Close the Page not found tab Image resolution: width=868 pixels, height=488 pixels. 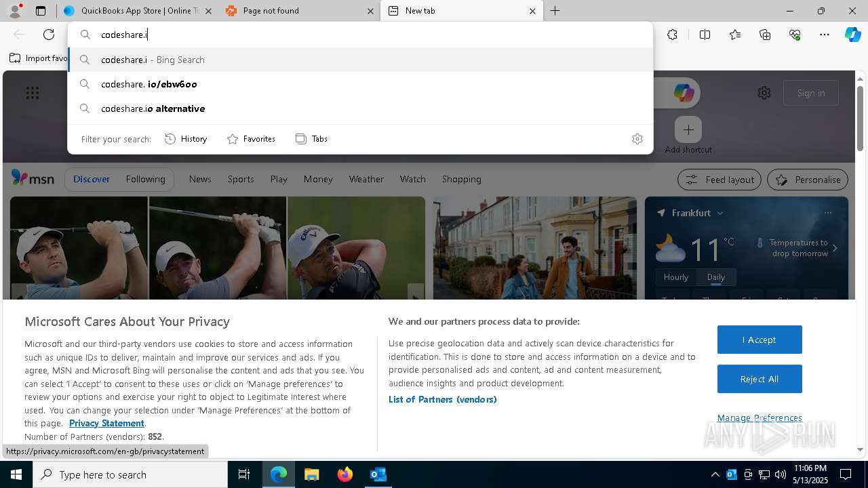pyautogui.click(x=370, y=11)
